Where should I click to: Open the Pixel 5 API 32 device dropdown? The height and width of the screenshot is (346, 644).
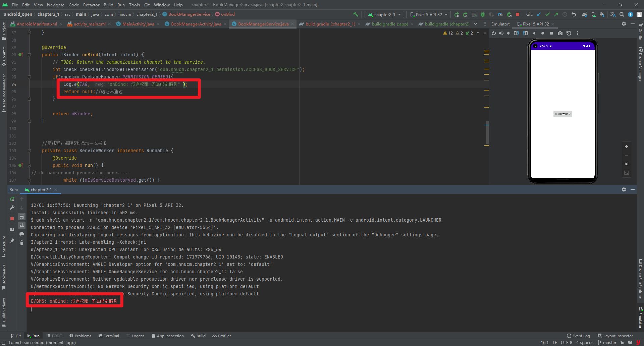tap(429, 14)
